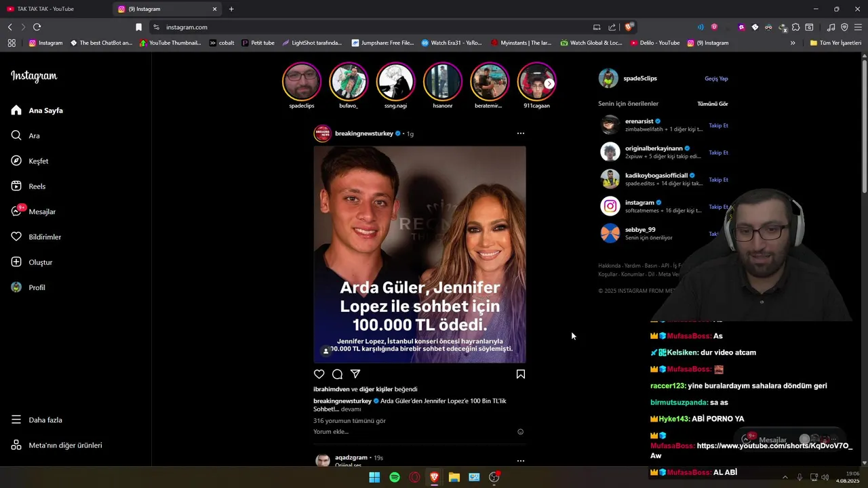Open Tüm Yer İşaretleri folder

pos(835,43)
